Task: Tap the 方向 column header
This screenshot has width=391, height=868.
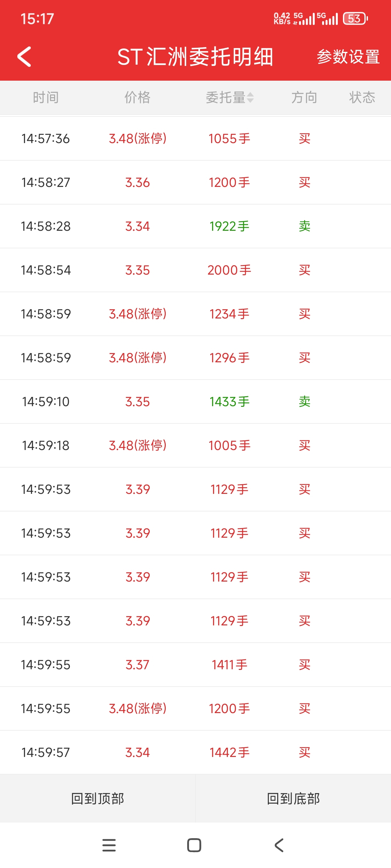Action: tap(304, 98)
